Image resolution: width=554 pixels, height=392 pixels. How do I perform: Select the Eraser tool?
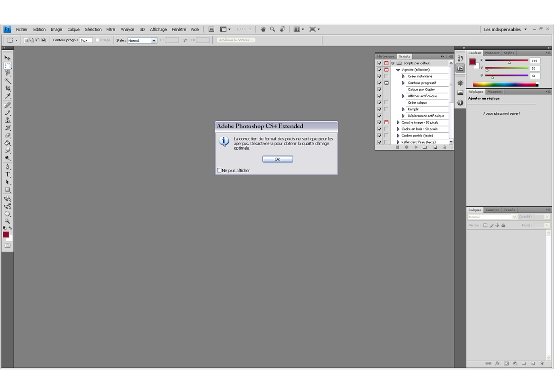8,136
